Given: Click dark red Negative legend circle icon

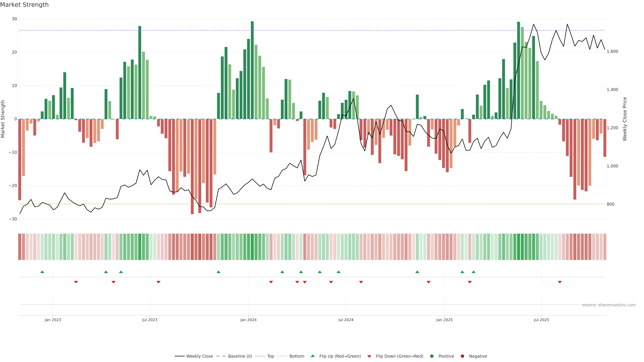Looking at the screenshot, I should (x=462, y=356).
